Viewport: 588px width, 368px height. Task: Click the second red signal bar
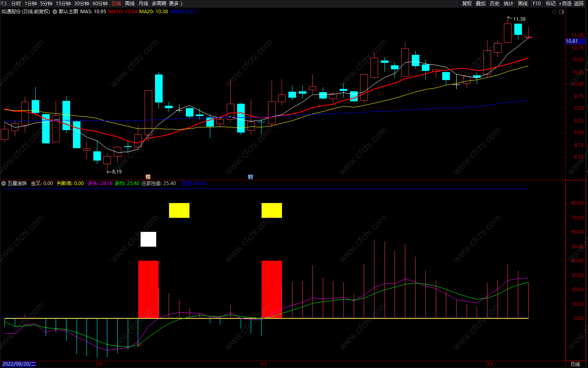coord(272,290)
